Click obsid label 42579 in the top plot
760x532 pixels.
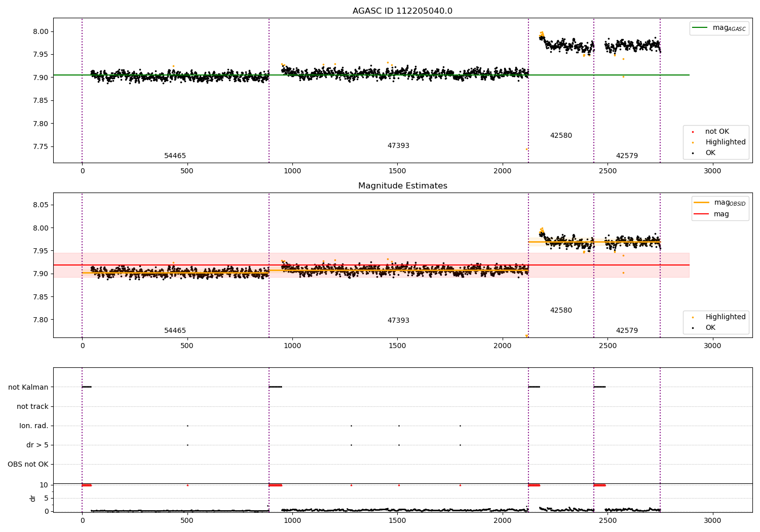pyautogui.click(x=627, y=156)
